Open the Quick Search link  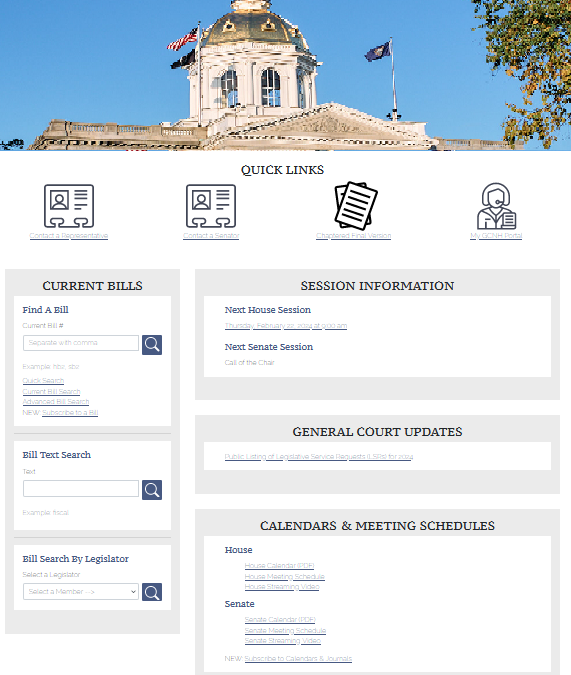pos(43,381)
